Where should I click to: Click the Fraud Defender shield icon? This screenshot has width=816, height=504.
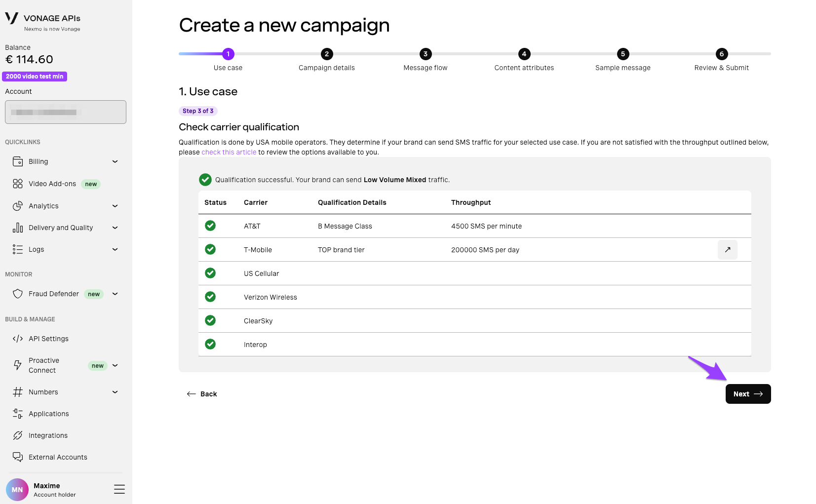pyautogui.click(x=18, y=294)
